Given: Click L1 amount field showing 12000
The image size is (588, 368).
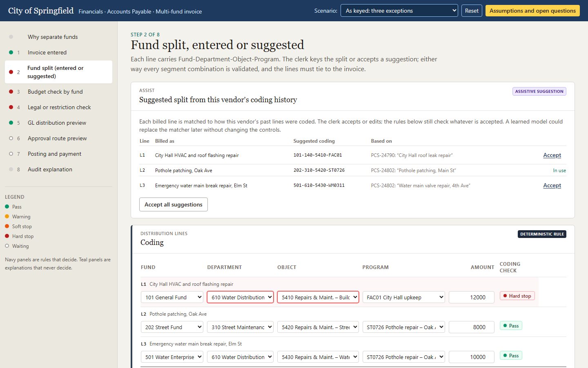Looking at the screenshot, I should coord(472,297).
